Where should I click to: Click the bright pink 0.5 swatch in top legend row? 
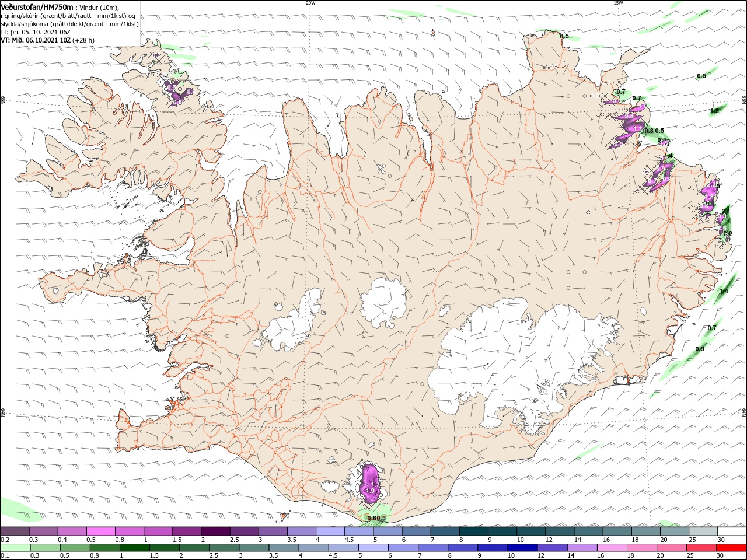click(x=100, y=531)
